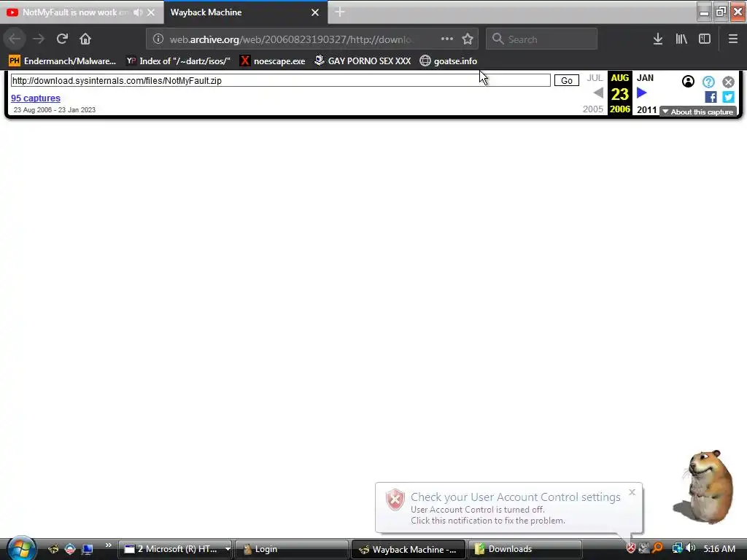Open the 5:16 AM clock
Image resolution: width=747 pixels, height=560 pixels.
tap(719, 549)
